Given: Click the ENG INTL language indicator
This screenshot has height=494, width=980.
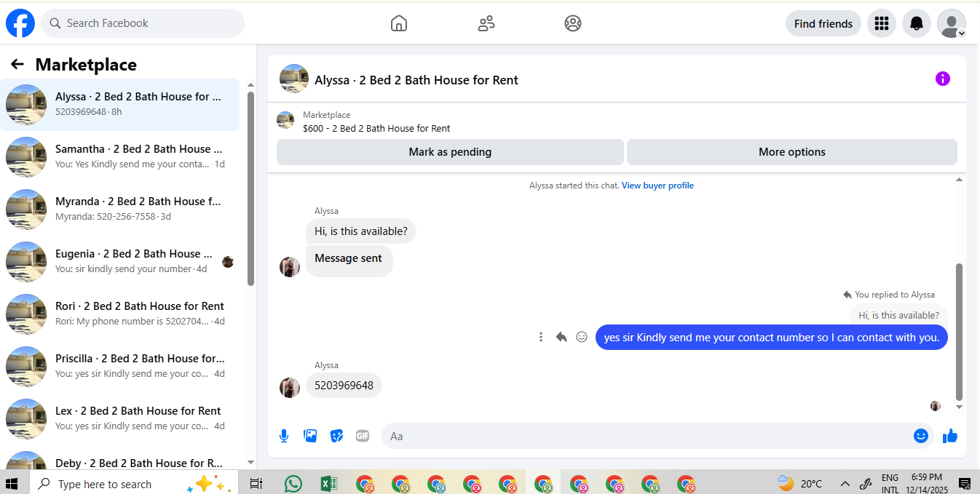Looking at the screenshot, I should click(890, 483).
